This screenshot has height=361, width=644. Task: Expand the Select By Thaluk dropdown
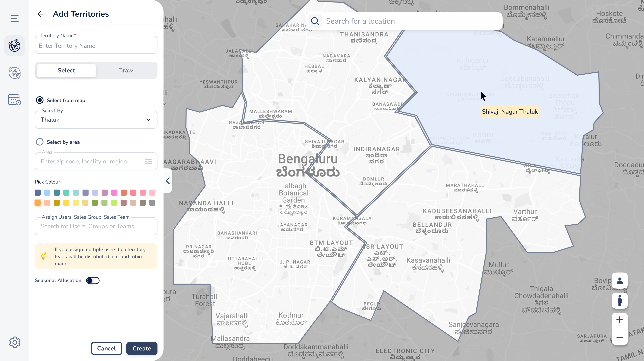[x=96, y=120]
